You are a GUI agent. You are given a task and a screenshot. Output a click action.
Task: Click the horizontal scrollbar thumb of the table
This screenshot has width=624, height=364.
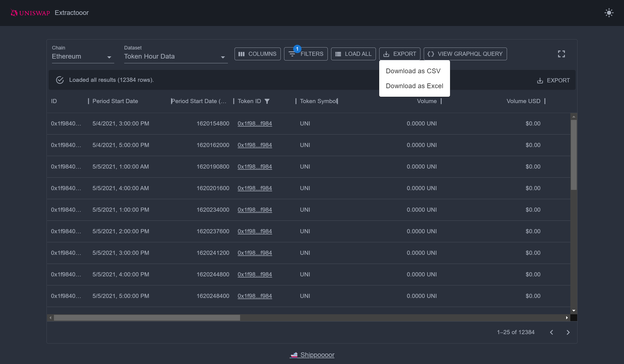(147, 318)
